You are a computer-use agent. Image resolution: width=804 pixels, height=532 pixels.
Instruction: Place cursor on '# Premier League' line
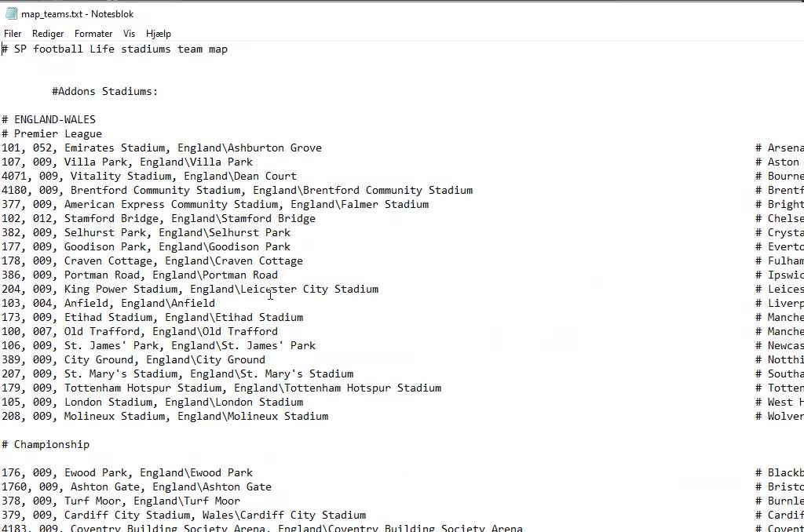[52, 133]
